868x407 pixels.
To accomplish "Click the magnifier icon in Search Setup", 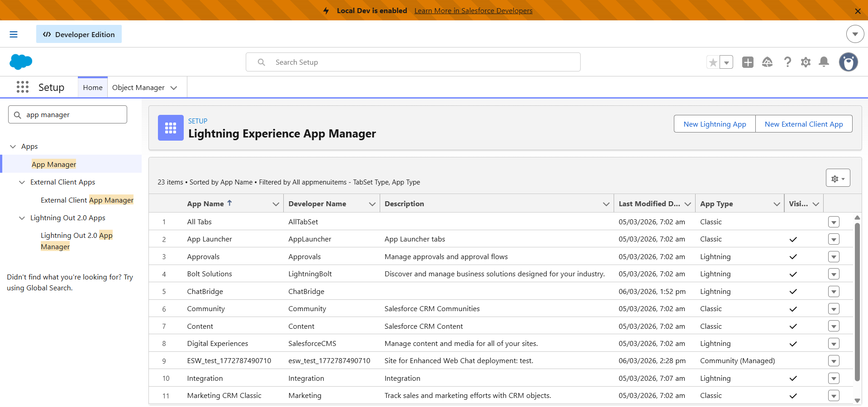I will [x=261, y=62].
